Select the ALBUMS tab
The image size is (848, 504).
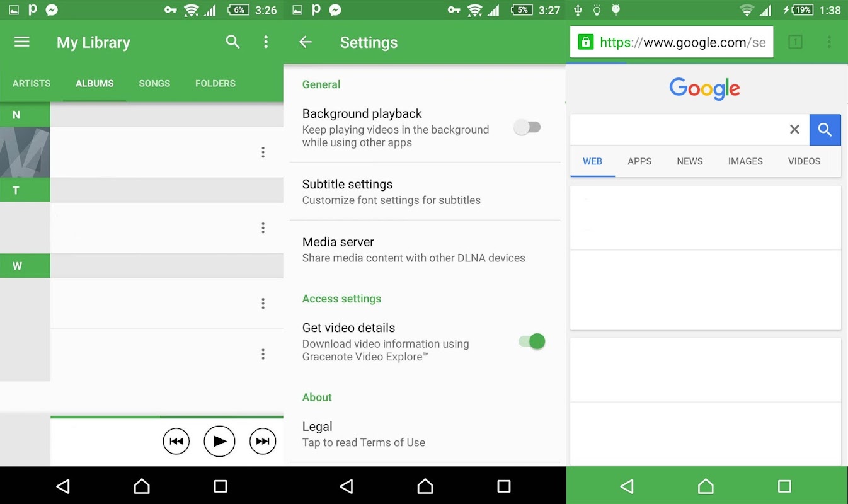[x=95, y=83]
